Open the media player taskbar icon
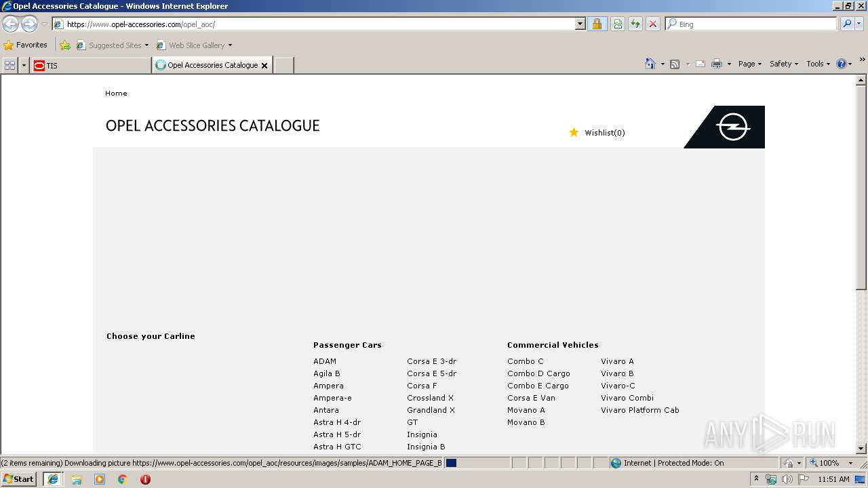This screenshot has width=868, height=488. pyautogui.click(x=100, y=479)
